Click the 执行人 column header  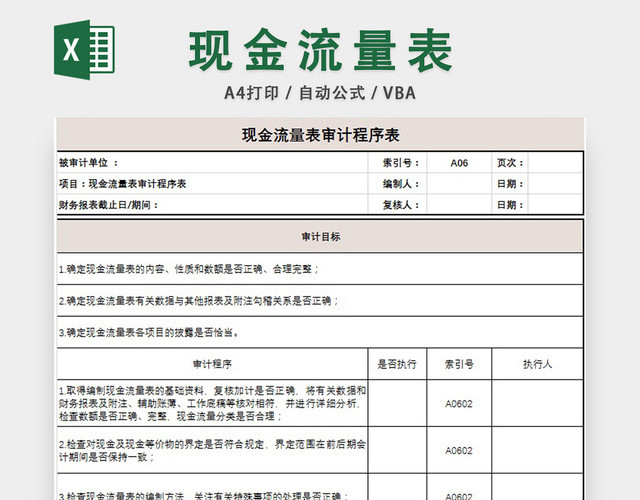tap(538, 364)
